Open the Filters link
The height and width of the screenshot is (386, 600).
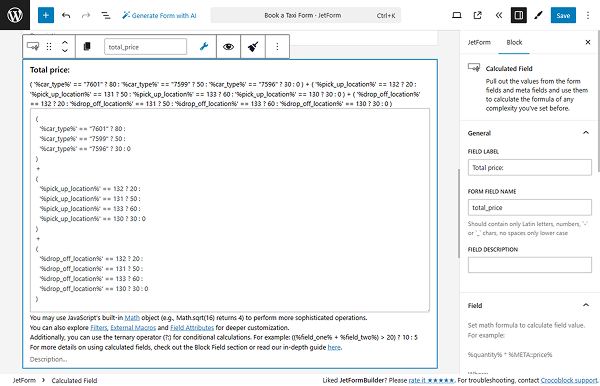tap(99, 327)
